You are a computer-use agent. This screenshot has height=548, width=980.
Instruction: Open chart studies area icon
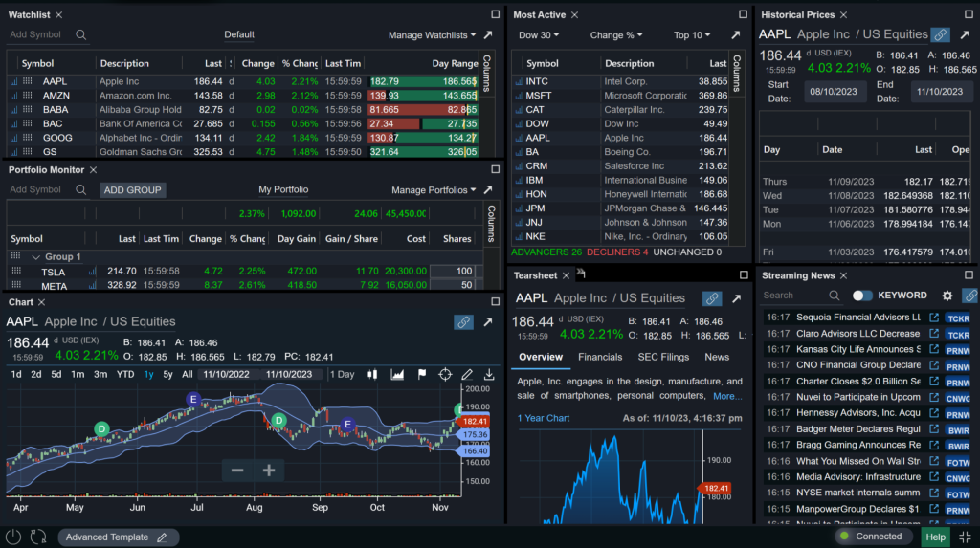[397, 374]
